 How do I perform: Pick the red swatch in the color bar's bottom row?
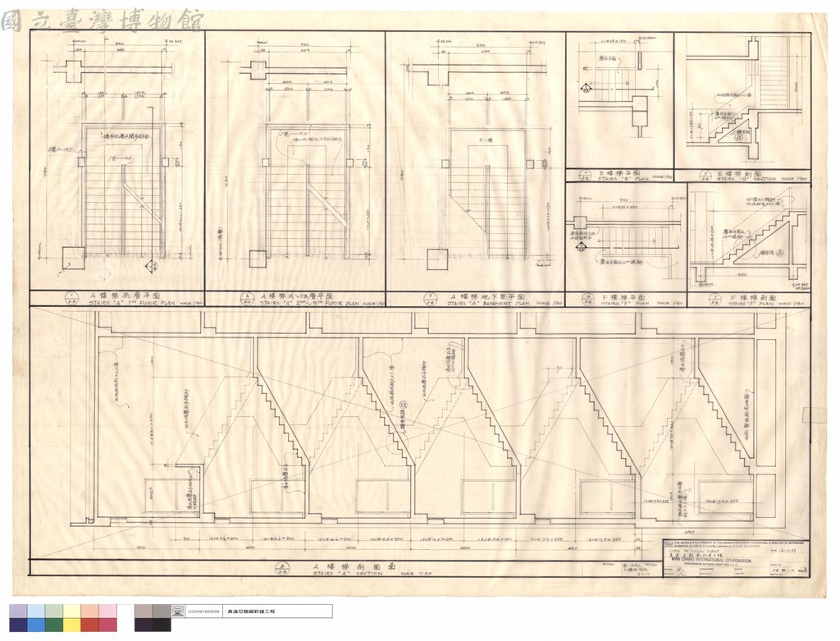click(90, 625)
